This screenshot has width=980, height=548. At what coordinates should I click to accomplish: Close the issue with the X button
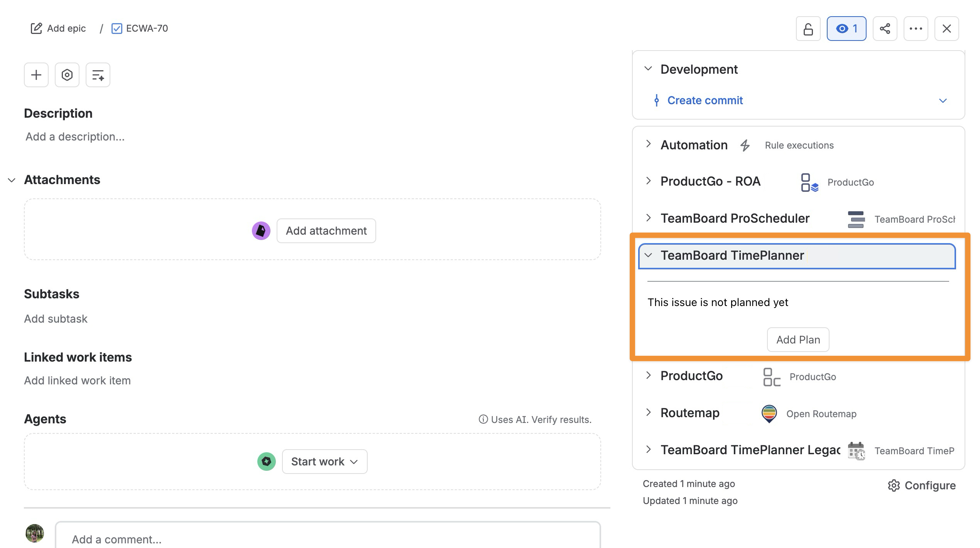[947, 29]
